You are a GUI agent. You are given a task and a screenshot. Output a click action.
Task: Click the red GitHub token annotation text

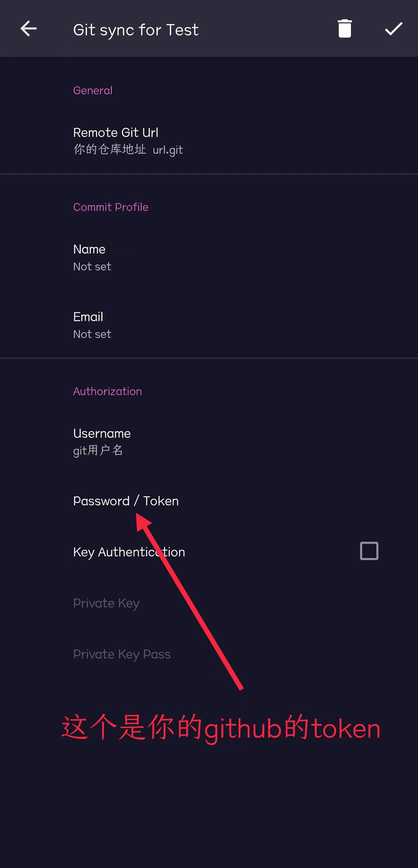pyautogui.click(x=221, y=728)
